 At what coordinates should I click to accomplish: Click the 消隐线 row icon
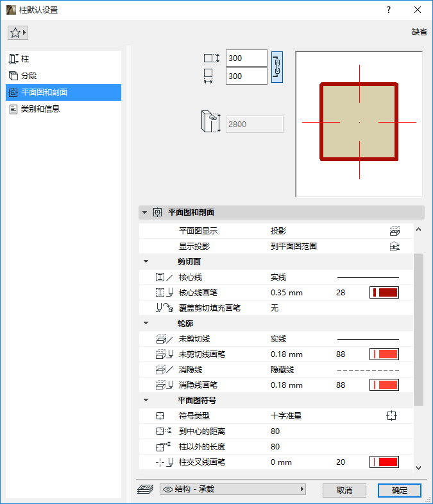pos(164,370)
